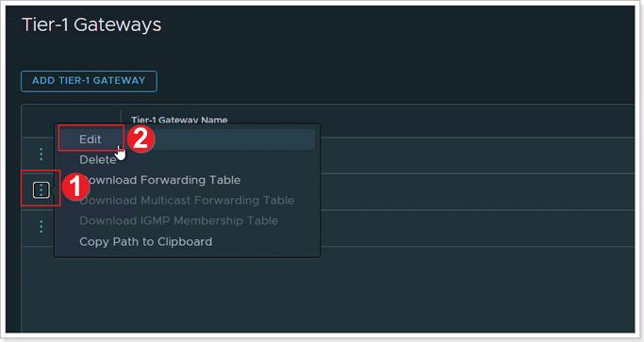Open the first row's vertical ellipsis menu

41,154
